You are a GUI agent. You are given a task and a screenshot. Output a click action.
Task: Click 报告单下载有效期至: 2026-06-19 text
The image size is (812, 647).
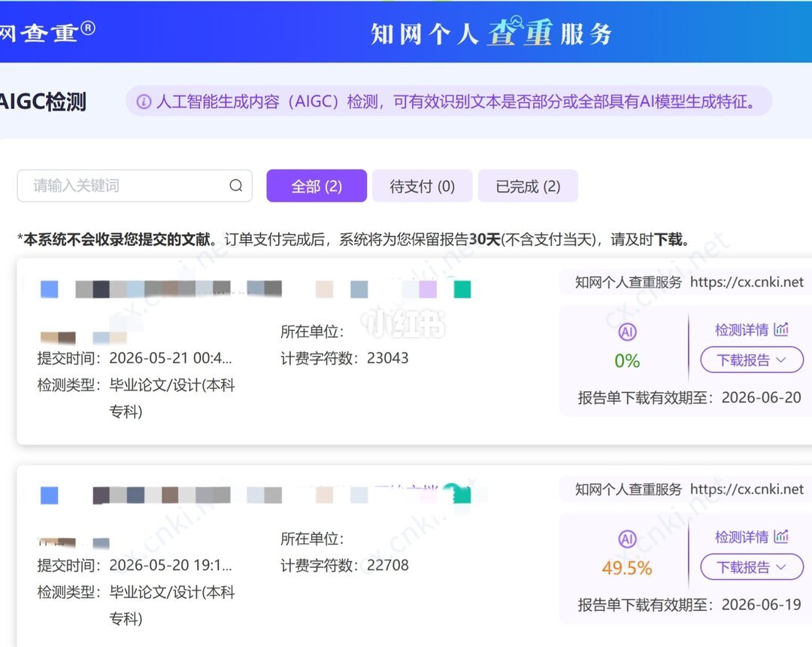(x=689, y=605)
